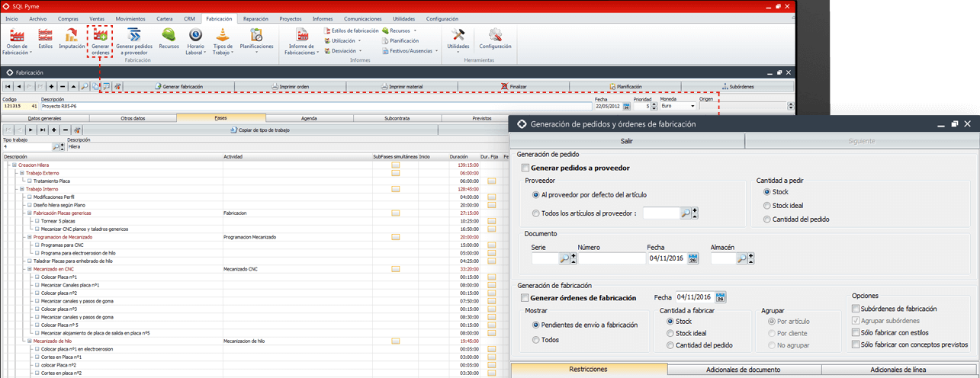Screen dimensions: 980x378
Task: Collapse the Mecanizado en CNC tree node
Action: (x=28, y=269)
